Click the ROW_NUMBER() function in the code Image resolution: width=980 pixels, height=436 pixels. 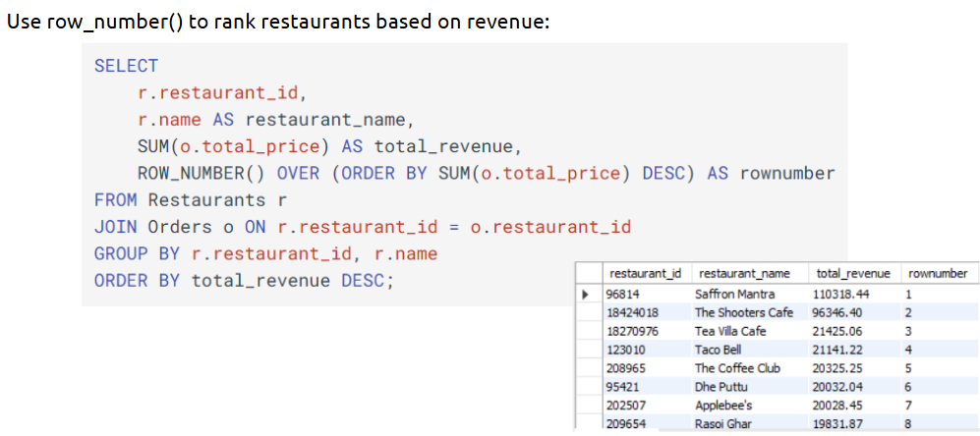pos(202,173)
